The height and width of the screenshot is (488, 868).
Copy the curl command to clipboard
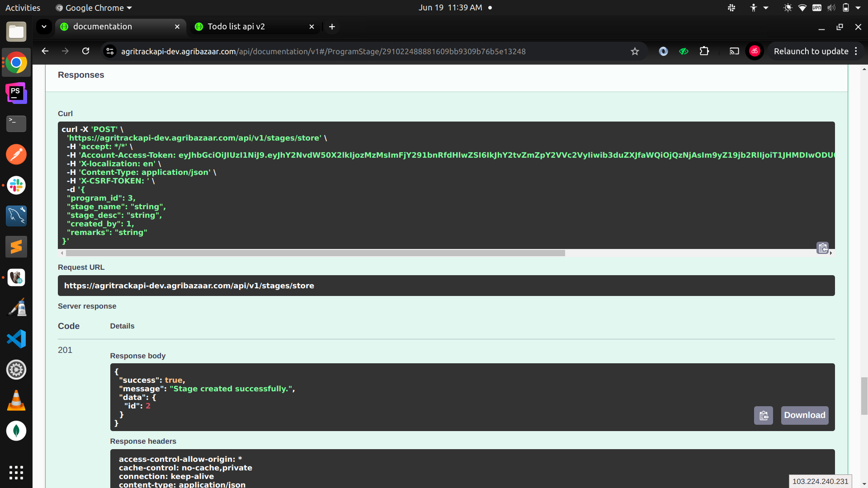coord(823,248)
